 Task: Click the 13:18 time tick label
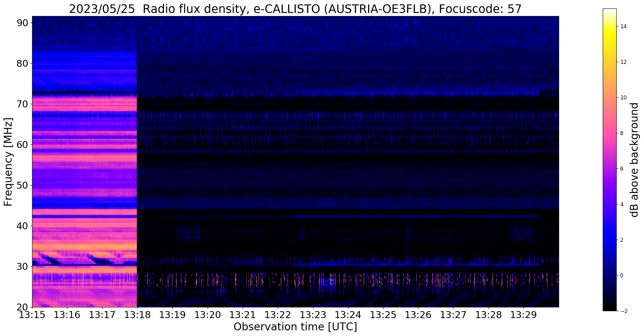pyautogui.click(x=137, y=315)
